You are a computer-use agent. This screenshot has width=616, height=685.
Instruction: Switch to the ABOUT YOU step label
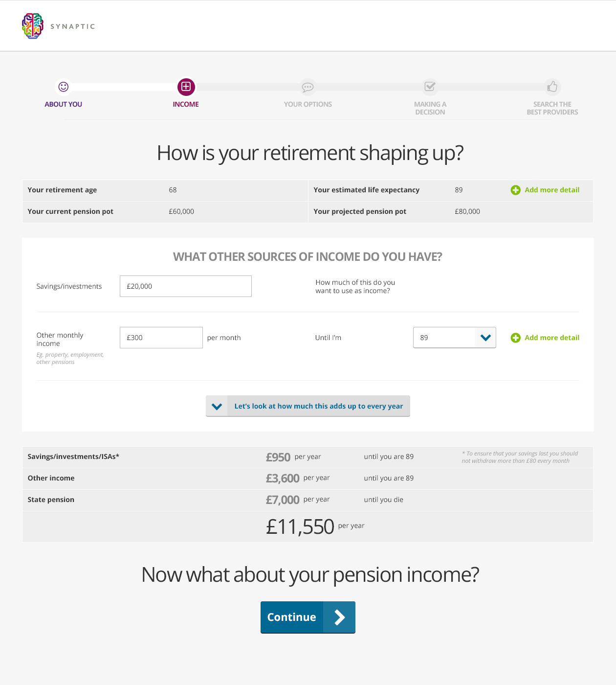[x=64, y=104]
